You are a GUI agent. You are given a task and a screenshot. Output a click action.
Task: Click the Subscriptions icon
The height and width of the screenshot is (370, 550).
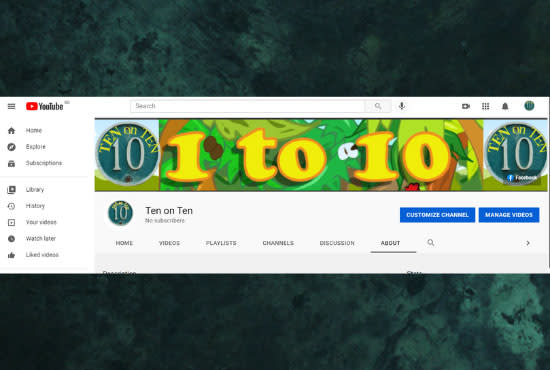[11, 163]
